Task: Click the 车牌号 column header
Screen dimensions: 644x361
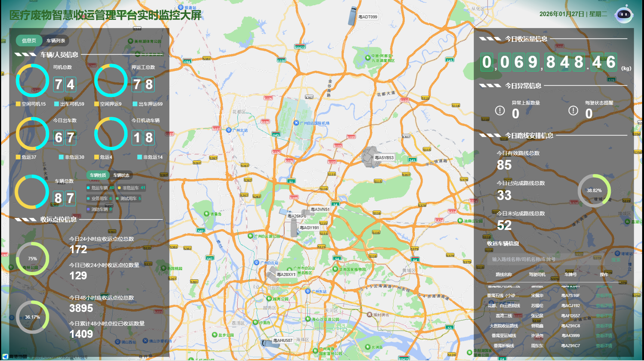Action: pos(570,274)
